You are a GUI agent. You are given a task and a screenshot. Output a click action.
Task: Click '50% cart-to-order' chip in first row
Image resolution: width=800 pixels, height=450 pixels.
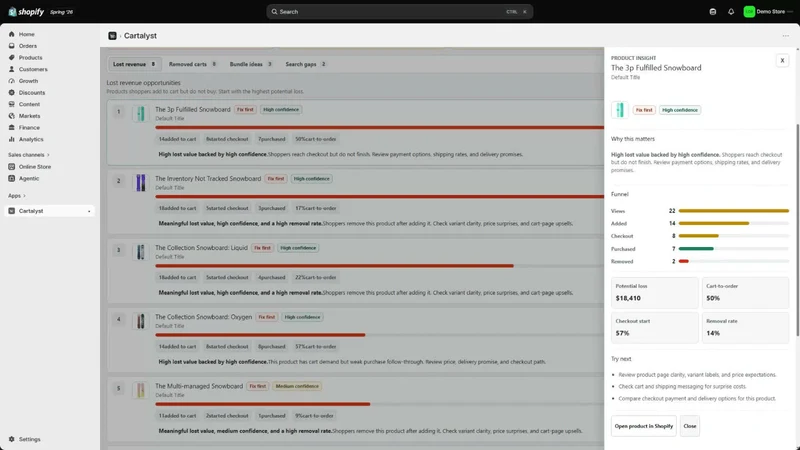click(315, 139)
